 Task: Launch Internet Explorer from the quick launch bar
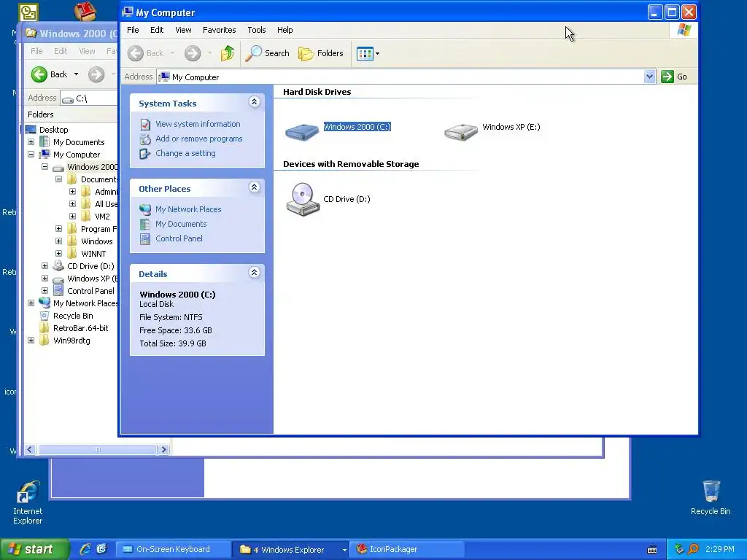85,549
